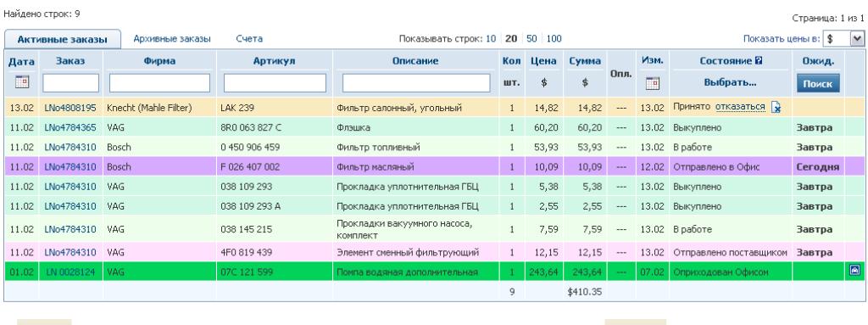The height and width of the screenshot is (325, 868).
Task: Select Активные заказы tab
Action: coord(63,39)
